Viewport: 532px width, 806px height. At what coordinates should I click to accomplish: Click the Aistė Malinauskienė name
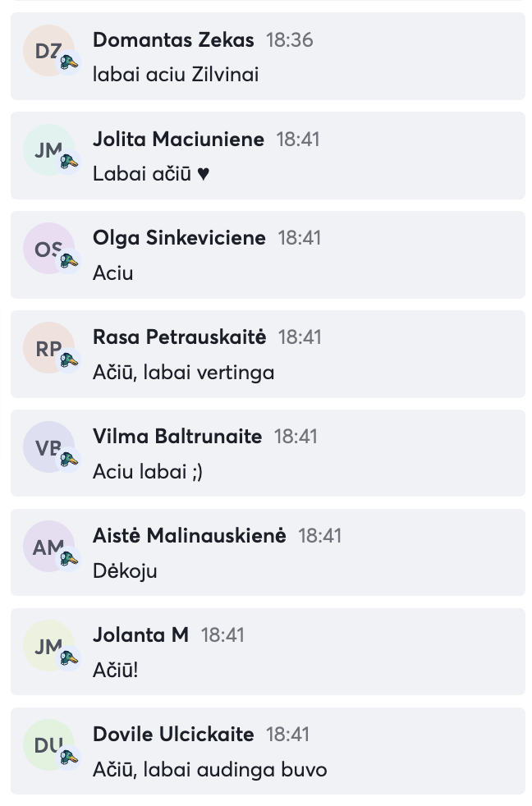(189, 536)
